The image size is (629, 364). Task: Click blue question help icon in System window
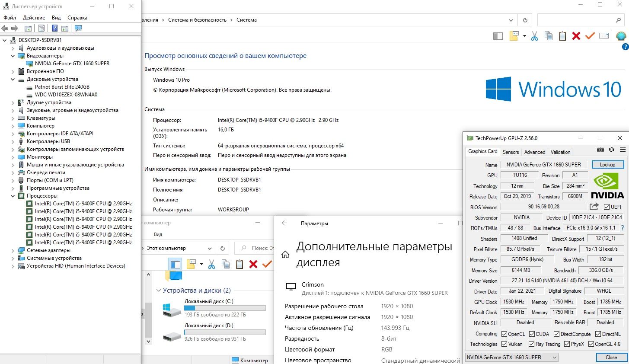click(x=625, y=47)
